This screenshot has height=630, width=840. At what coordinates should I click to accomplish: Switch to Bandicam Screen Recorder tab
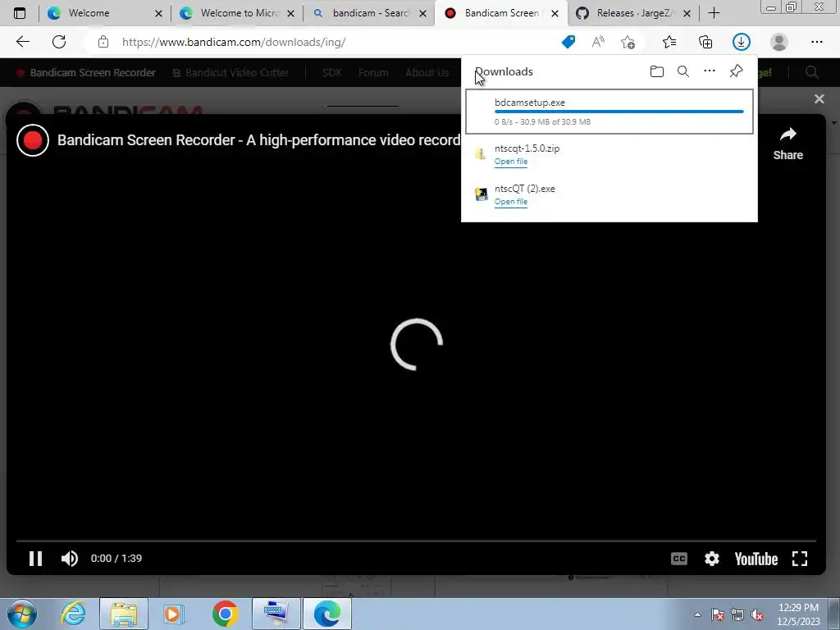click(502, 13)
